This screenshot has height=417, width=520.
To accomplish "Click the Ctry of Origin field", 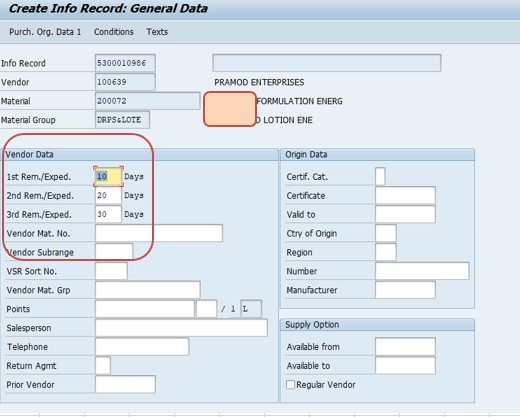I will coord(386,233).
